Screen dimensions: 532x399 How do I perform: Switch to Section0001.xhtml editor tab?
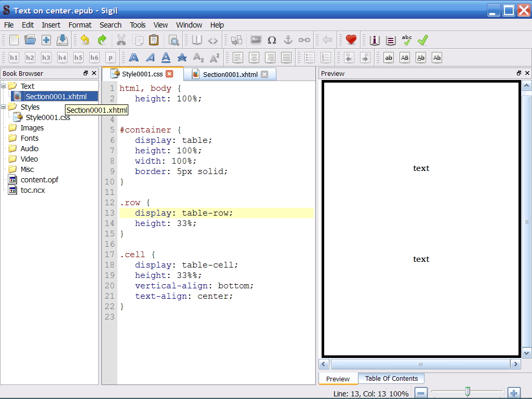230,74
